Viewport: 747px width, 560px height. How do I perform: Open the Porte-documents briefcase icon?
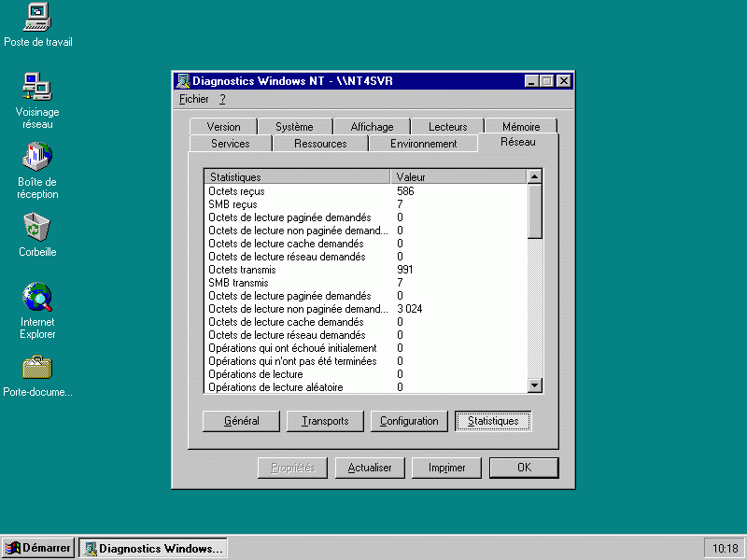coord(37,368)
